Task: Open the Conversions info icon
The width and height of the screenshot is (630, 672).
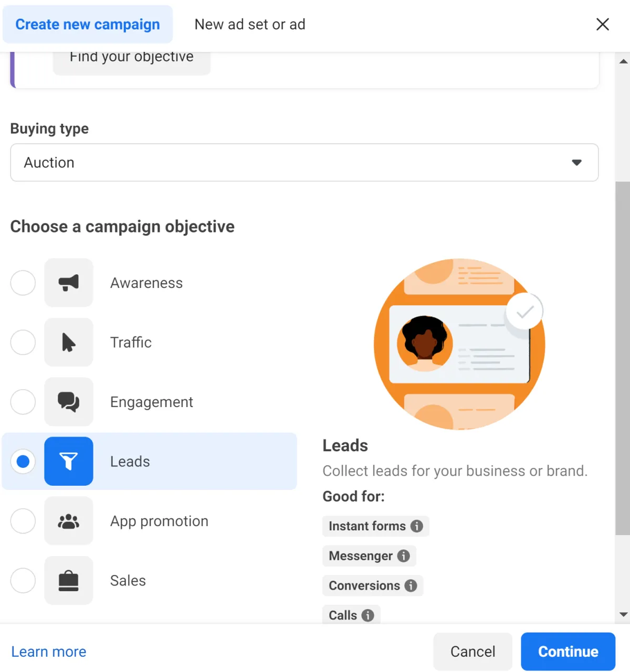Action: pos(411,585)
